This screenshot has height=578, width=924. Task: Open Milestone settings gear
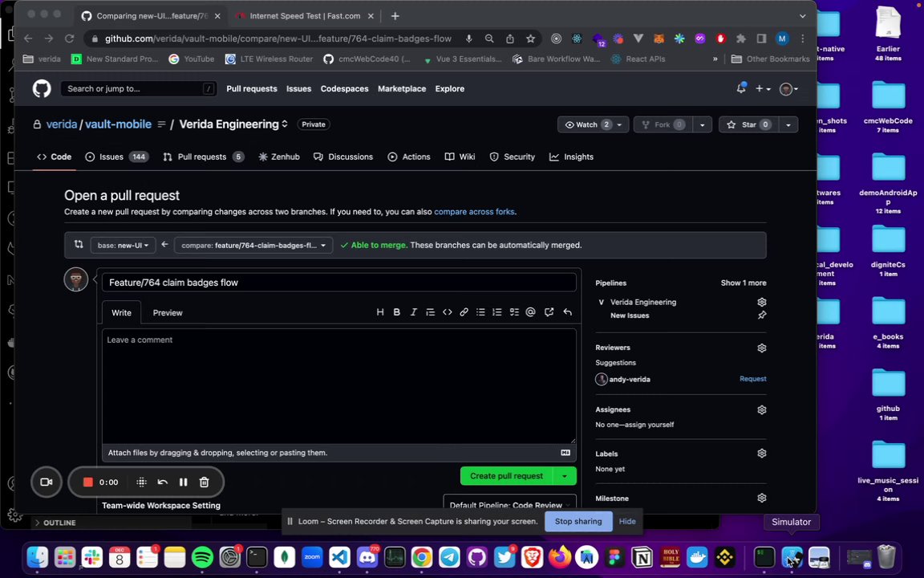[762, 499]
